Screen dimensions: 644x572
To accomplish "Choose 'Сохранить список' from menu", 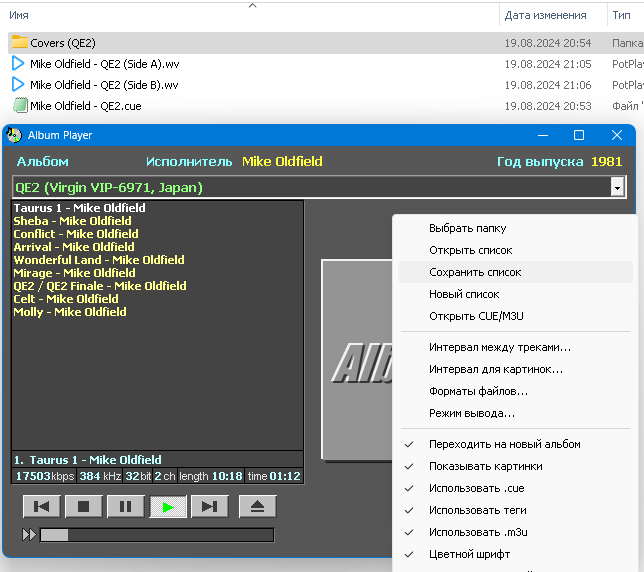I will coord(515,272).
